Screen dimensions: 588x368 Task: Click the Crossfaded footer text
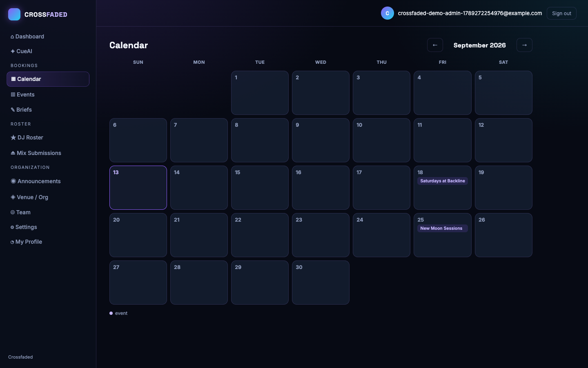pyautogui.click(x=20, y=357)
